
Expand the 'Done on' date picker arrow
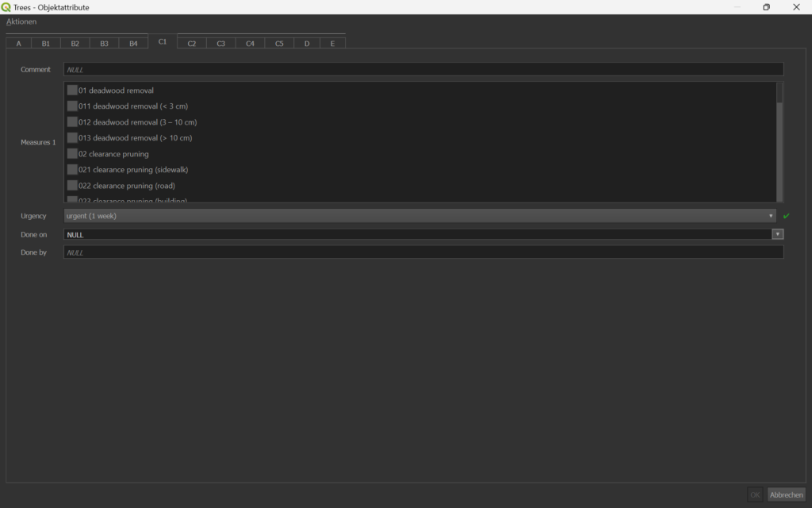tap(778, 234)
